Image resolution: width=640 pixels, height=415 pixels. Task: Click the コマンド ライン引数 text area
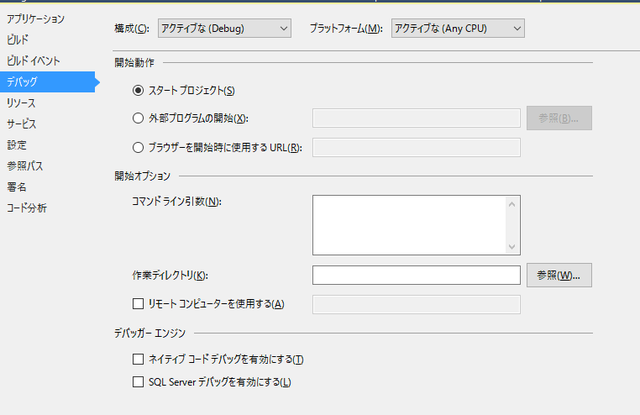416,225
